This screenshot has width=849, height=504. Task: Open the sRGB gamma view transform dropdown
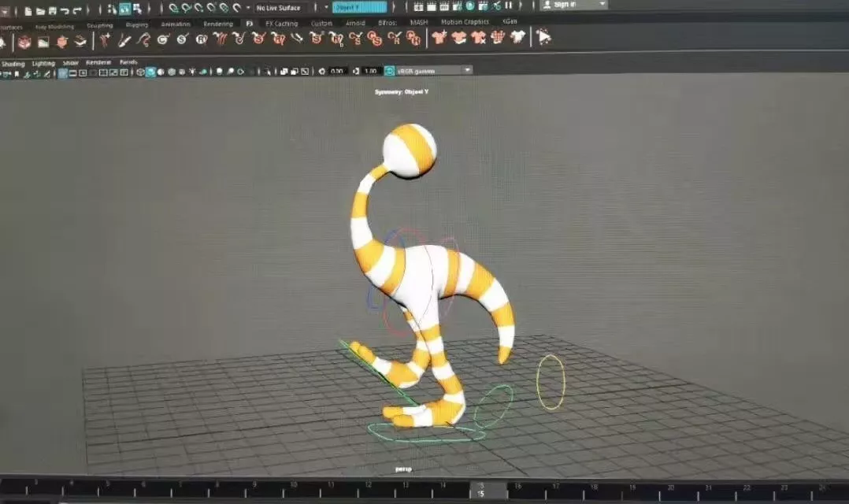[x=467, y=70]
